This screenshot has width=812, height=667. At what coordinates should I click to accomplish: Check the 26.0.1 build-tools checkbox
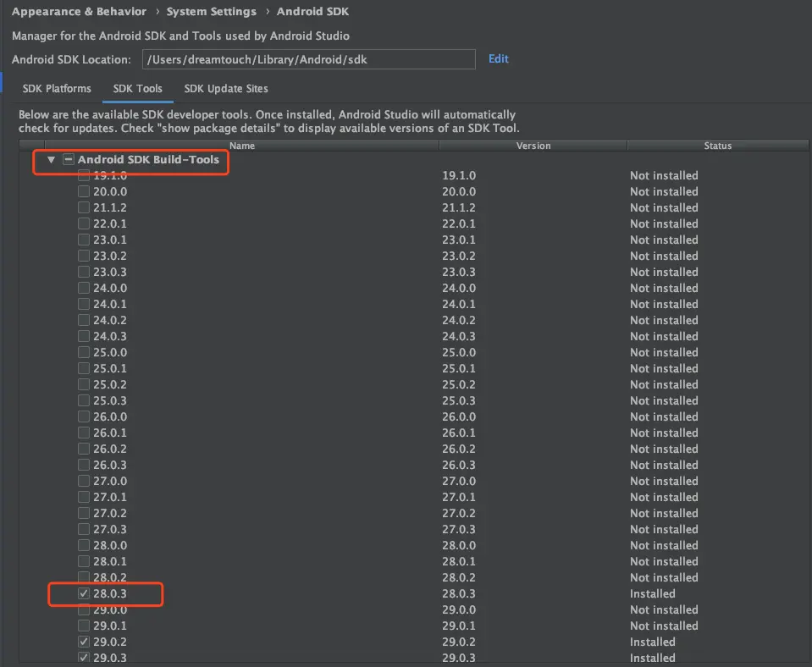coord(83,433)
